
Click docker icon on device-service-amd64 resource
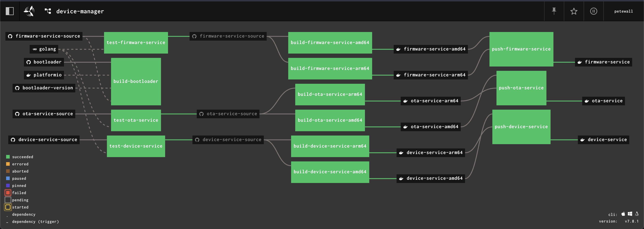pos(401,178)
